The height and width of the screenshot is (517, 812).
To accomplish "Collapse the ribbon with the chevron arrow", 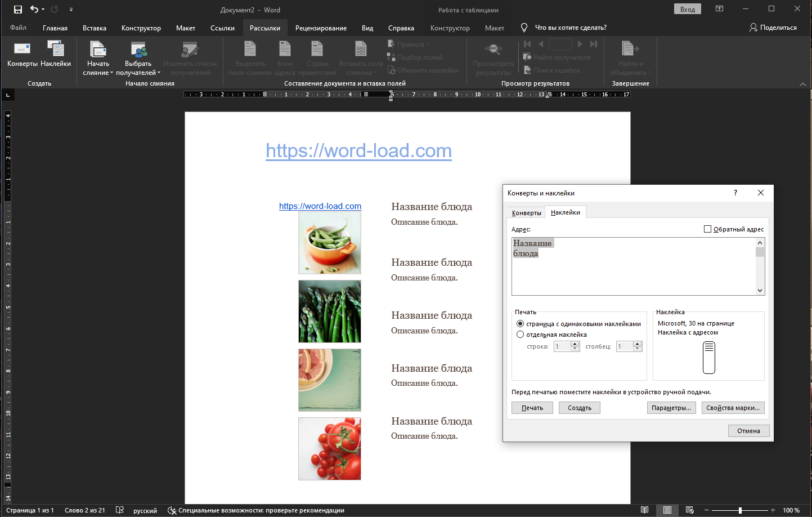I will coord(802,84).
